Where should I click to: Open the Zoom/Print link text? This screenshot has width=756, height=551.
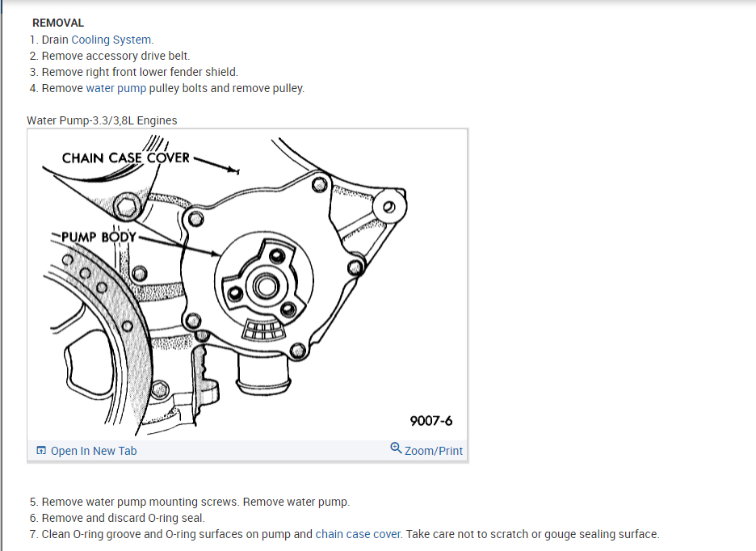(434, 451)
